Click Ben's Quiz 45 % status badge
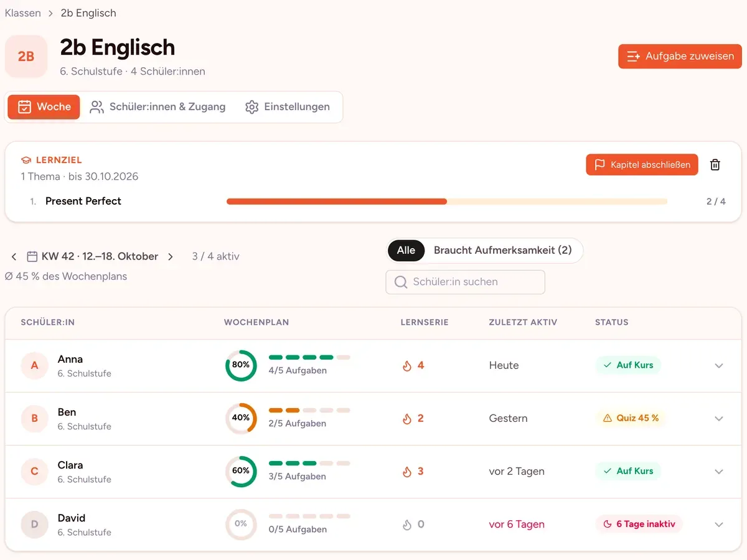The width and height of the screenshot is (747, 560). click(x=631, y=418)
